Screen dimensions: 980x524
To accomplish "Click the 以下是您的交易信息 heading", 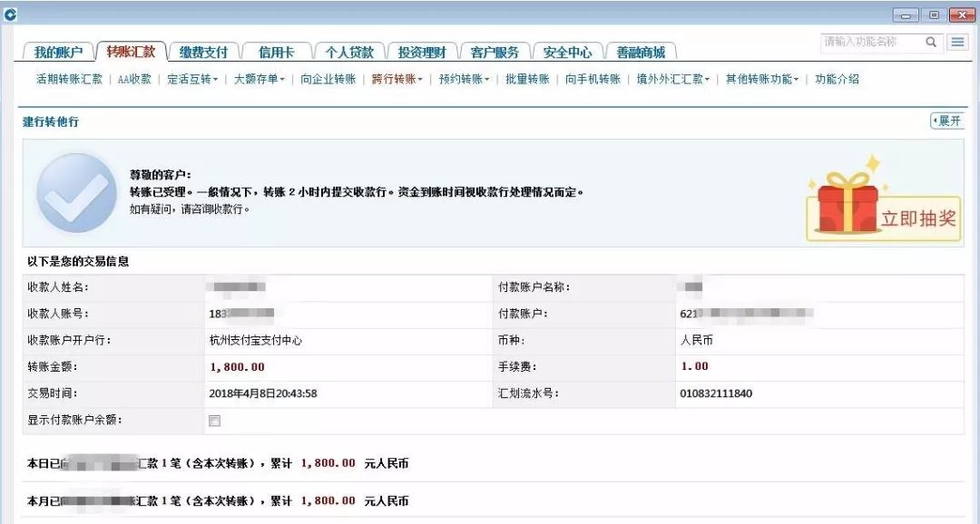I will (78, 261).
